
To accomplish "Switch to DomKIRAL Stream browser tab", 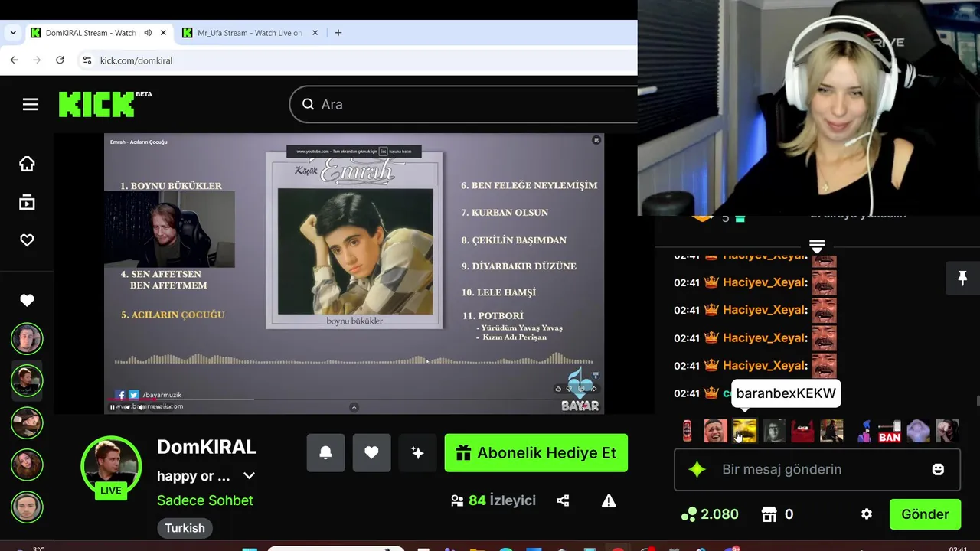I will (x=98, y=33).
